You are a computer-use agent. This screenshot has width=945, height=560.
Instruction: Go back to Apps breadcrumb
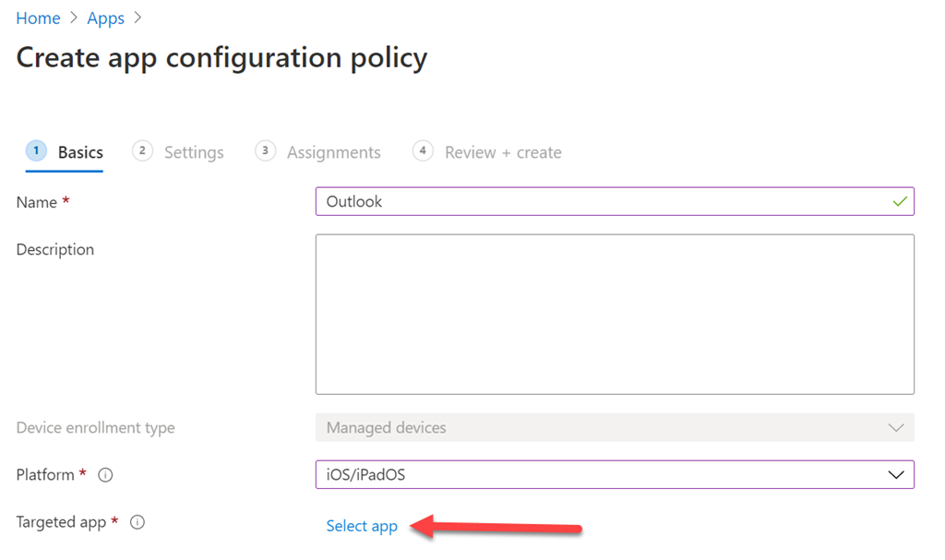tap(105, 18)
